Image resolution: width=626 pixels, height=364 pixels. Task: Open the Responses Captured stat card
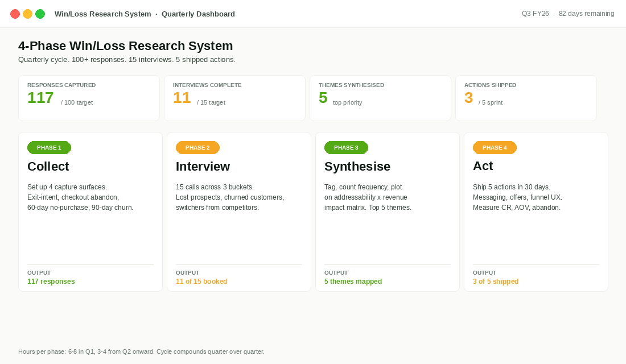pos(89,98)
